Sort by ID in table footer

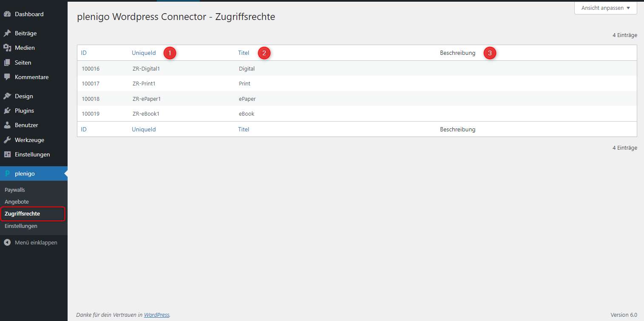click(x=84, y=129)
